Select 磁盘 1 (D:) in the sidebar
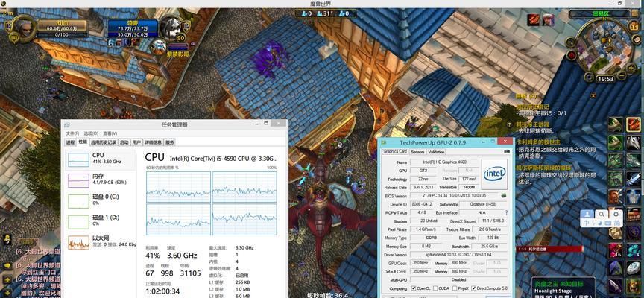Screen dimensions: 644x298 [x=101, y=222]
